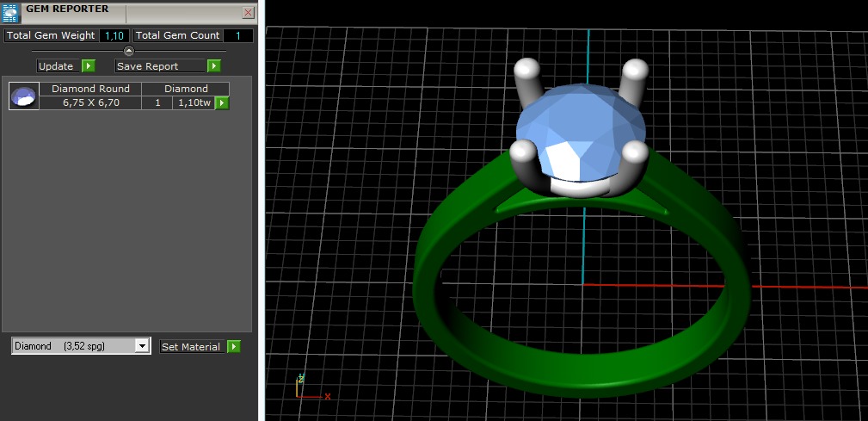This screenshot has width=868, height=421.
Task: Collapse the panel with the round arrow
Action: pos(128,51)
